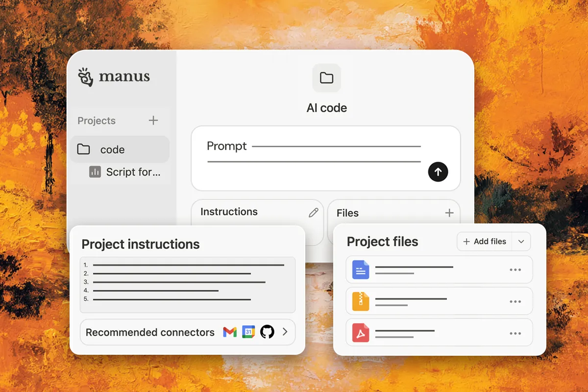Open the Add files dropdown arrow

coord(521,242)
